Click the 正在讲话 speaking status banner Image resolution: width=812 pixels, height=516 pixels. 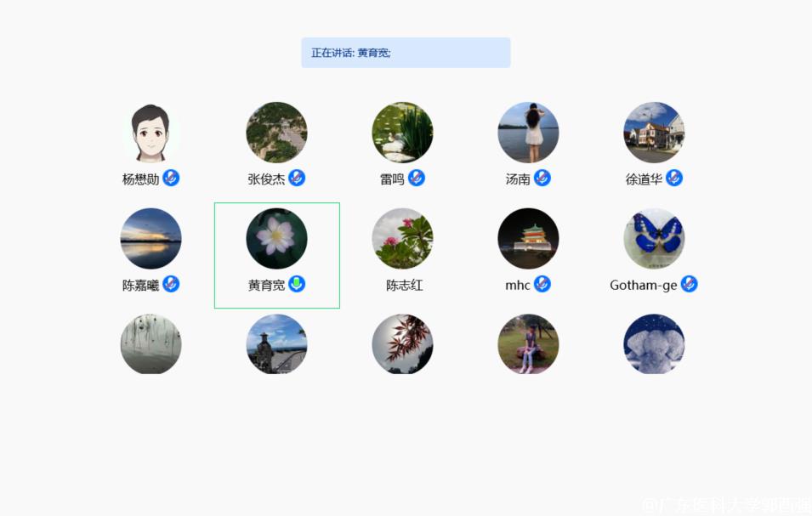(x=406, y=53)
